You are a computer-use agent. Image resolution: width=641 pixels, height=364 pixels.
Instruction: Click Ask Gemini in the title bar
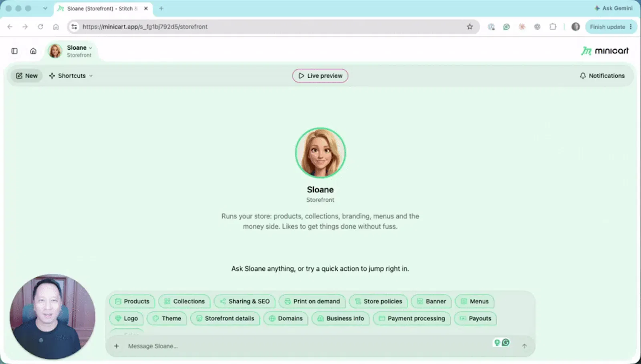pos(613,8)
